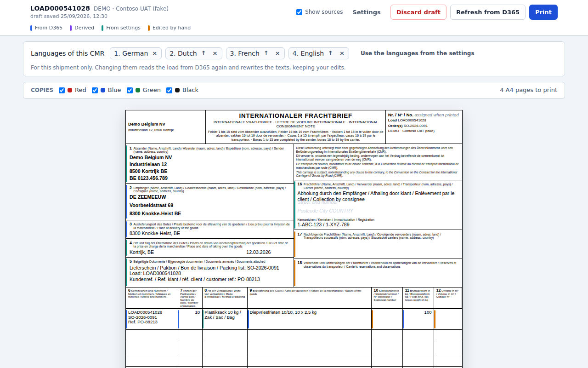The width and height of the screenshot is (588, 368).
Task: Toggle the Show sources checkbox
Action: [300, 12]
